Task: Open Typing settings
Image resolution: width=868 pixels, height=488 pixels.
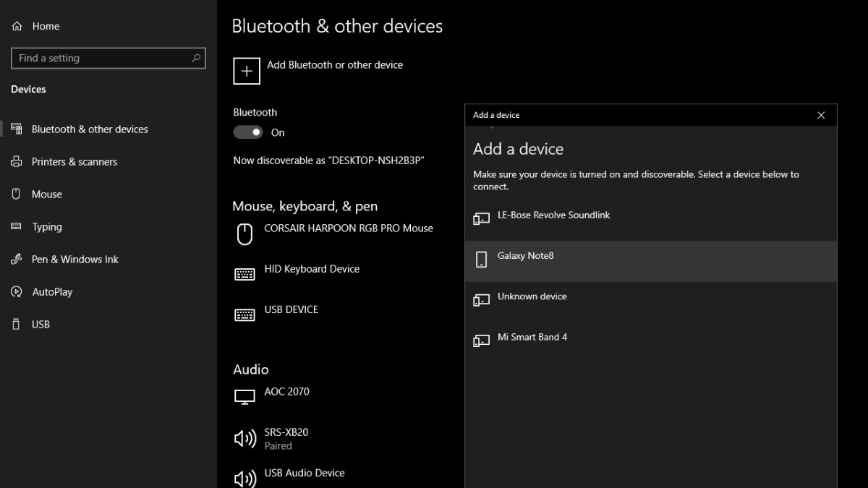Action: click(x=109, y=227)
